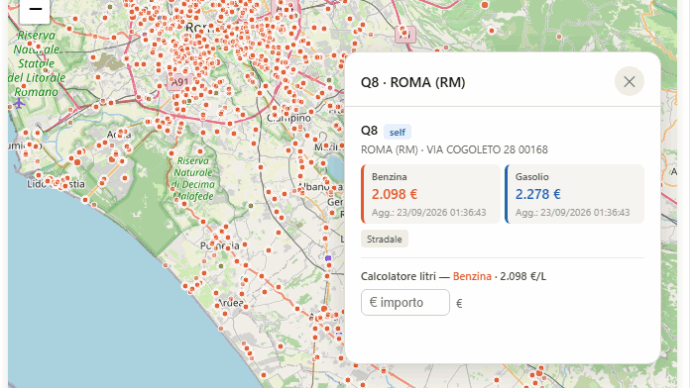This screenshot has height=388, width=690.
Task: Zoom out the map with minus button
Action: (35, 10)
